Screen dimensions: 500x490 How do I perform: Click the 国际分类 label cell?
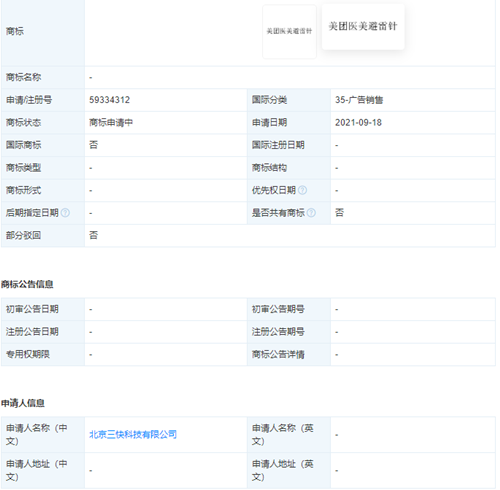pos(289,100)
